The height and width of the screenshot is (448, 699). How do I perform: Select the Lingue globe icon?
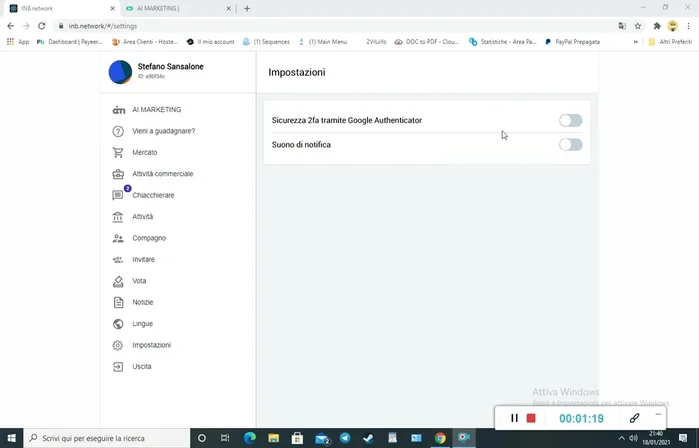pos(118,324)
